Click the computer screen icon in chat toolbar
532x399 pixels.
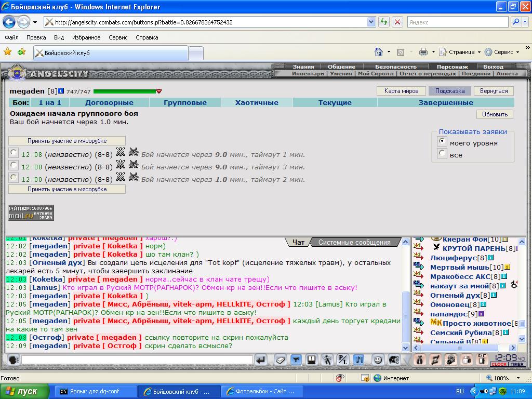click(x=312, y=360)
